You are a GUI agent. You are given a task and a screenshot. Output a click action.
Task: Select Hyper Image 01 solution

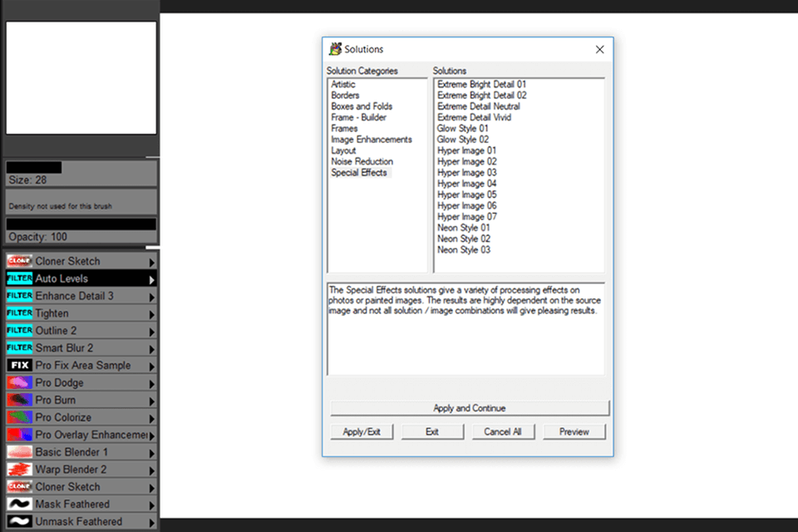pyautogui.click(x=466, y=150)
